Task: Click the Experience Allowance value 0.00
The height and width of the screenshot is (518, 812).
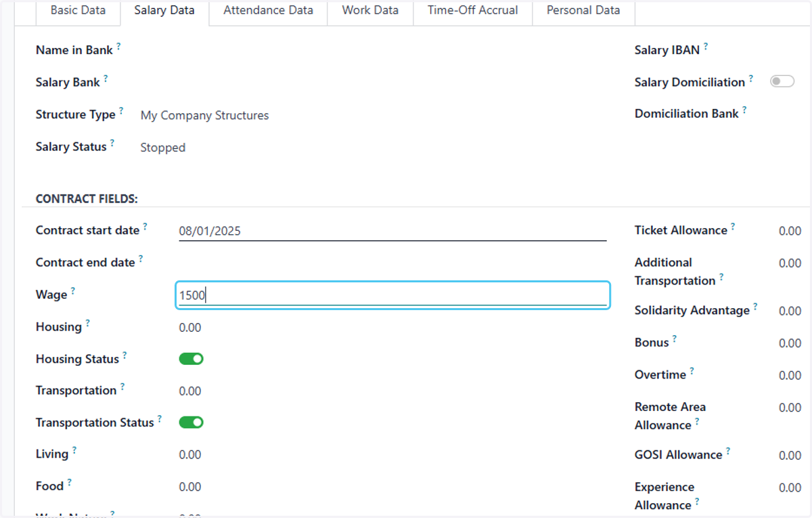Action: pos(790,488)
